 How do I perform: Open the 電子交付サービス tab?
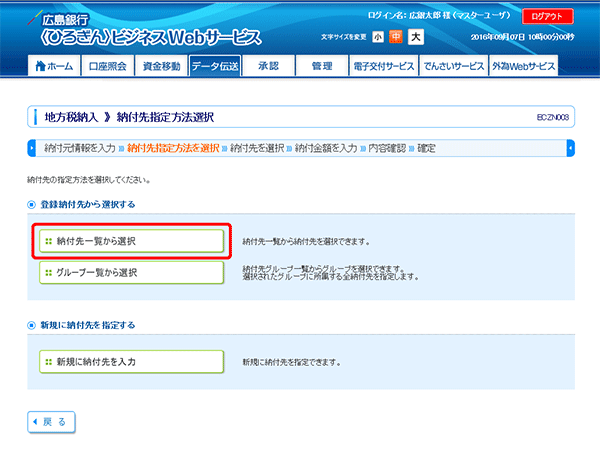[x=383, y=66]
